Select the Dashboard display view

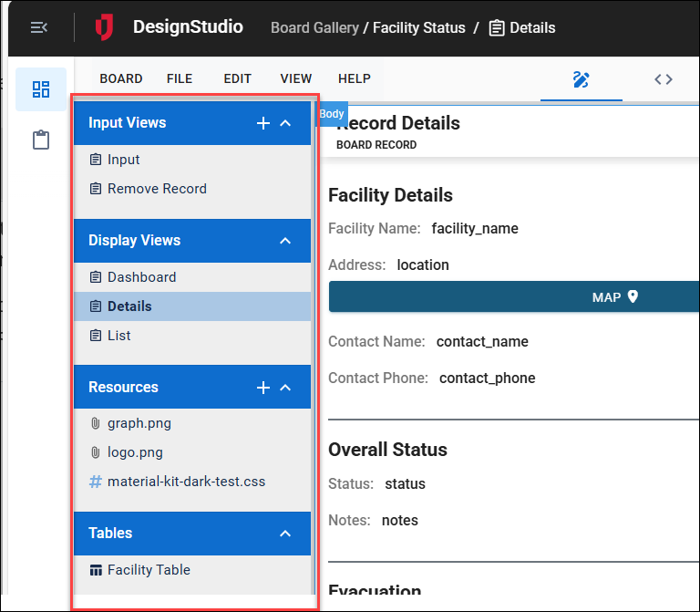tap(141, 277)
